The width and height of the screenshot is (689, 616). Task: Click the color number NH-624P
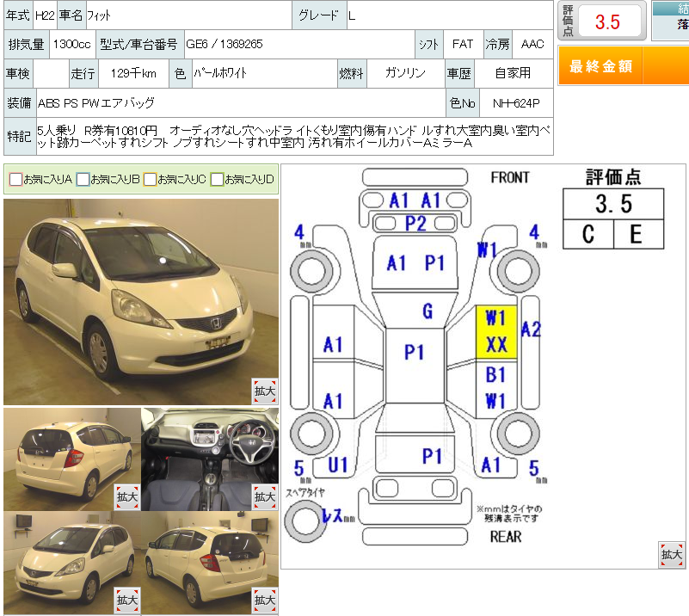(516, 103)
